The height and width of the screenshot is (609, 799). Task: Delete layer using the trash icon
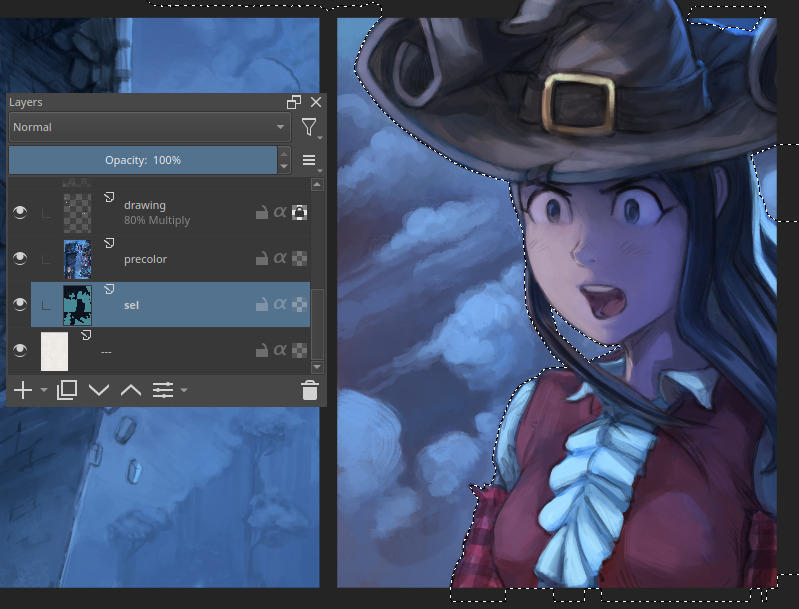point(310,390)
